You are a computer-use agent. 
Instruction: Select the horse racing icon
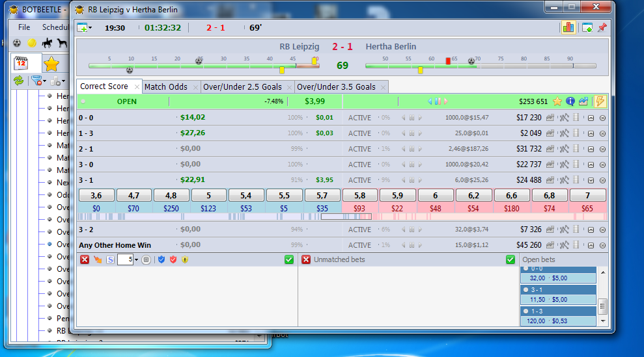(48, 43)
